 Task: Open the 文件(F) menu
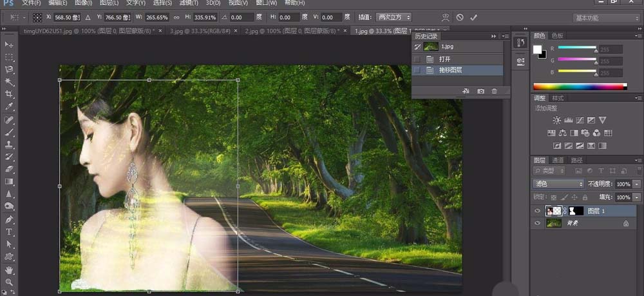tap(31, 3)
